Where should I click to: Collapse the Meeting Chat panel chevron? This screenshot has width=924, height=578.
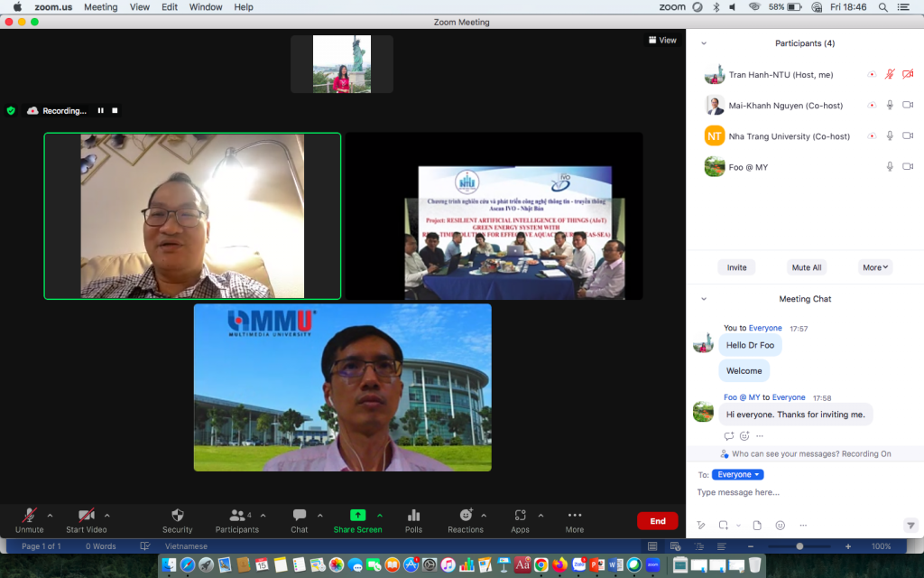pos(704,299)
